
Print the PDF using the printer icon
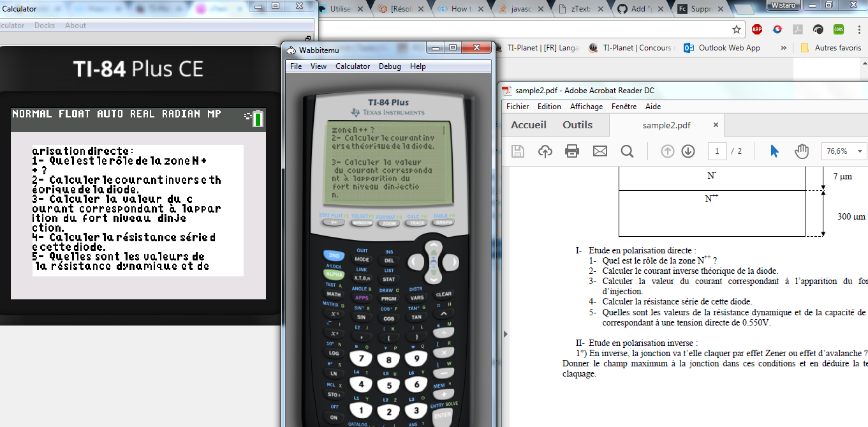(572, 151)
